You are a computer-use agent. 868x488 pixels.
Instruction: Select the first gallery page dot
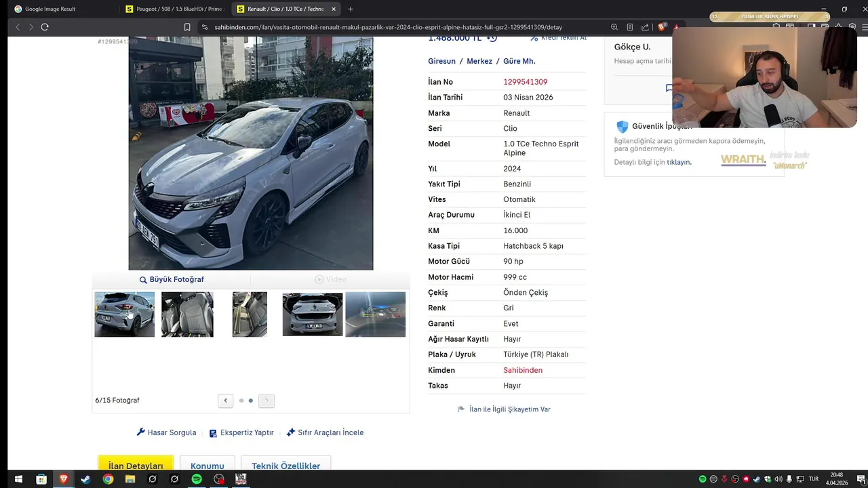coord(241,401)
